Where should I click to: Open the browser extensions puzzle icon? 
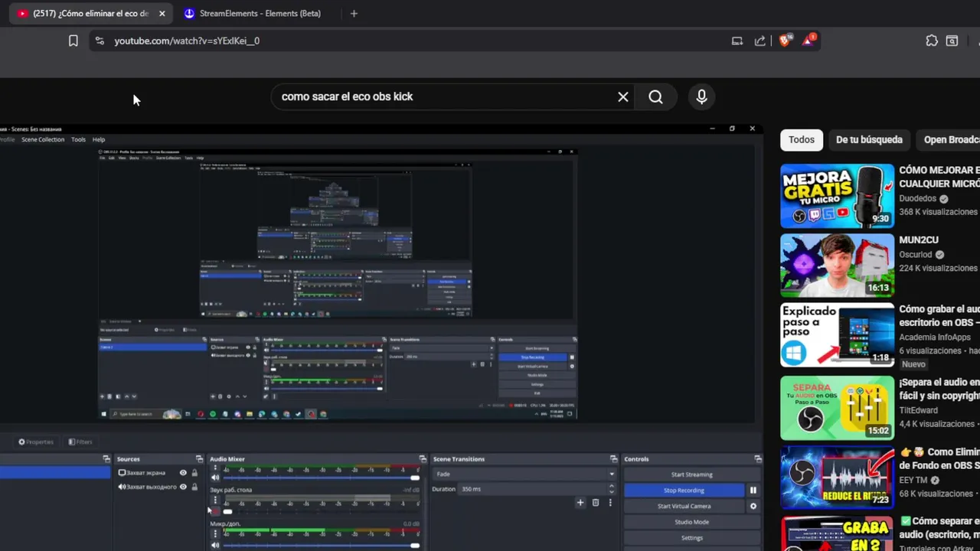pyautogui.click(x=932, y=41)
